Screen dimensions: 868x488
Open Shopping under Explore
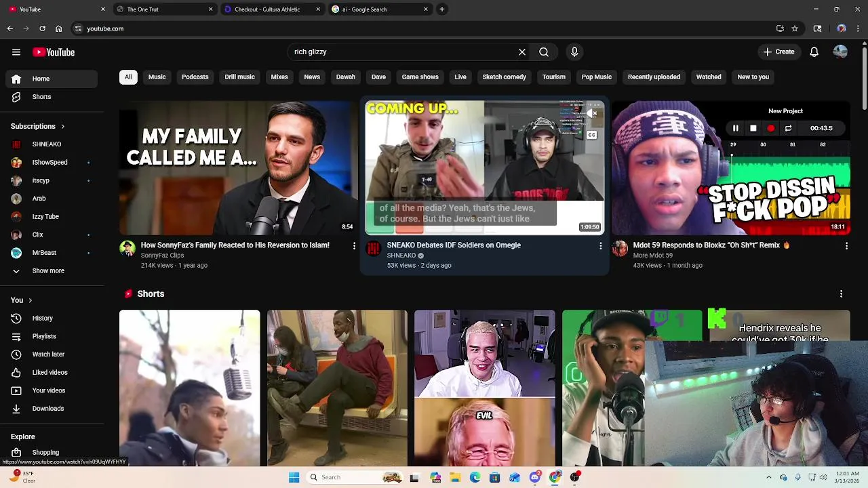[45, 453]
